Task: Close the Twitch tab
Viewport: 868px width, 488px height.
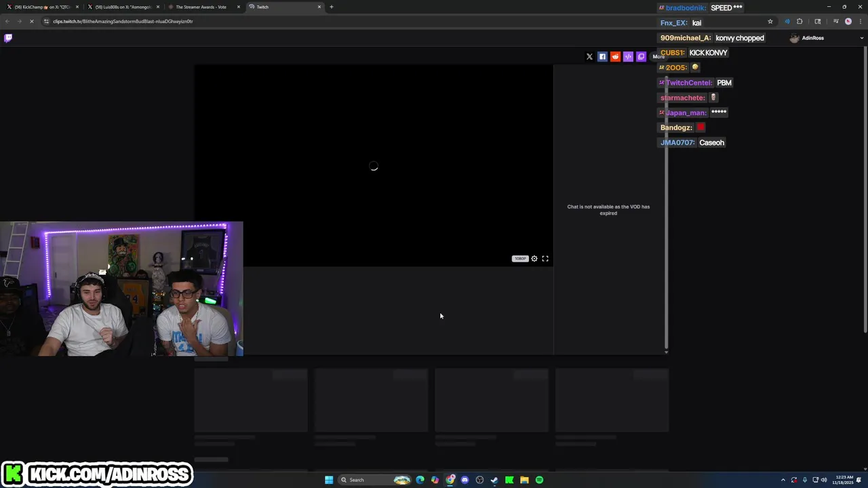Action: click(x=319, y=7)
